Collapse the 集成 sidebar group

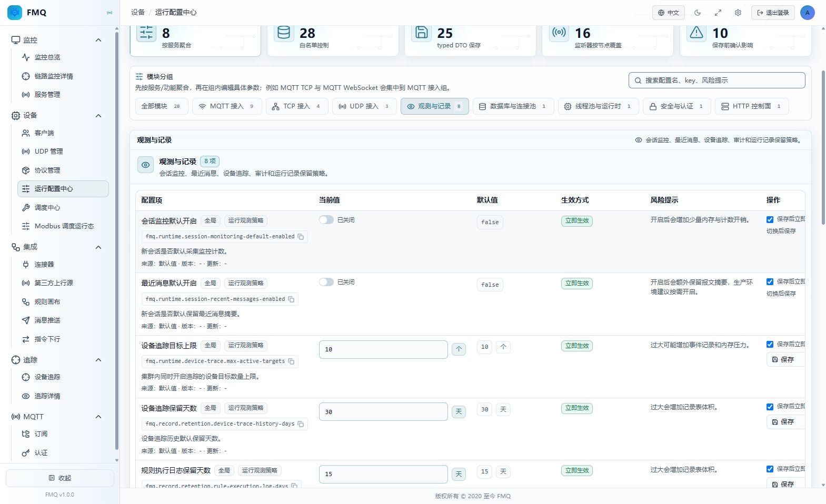pyautogui.click(x=98, y=247)
